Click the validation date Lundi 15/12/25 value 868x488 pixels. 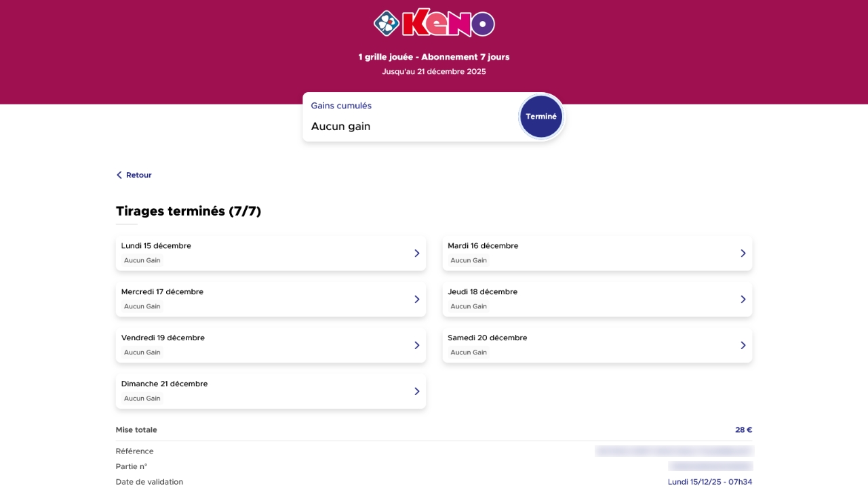[709, 482]
